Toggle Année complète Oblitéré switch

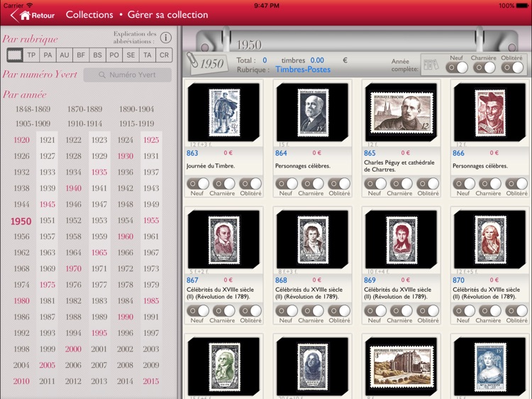pos(512,67)
